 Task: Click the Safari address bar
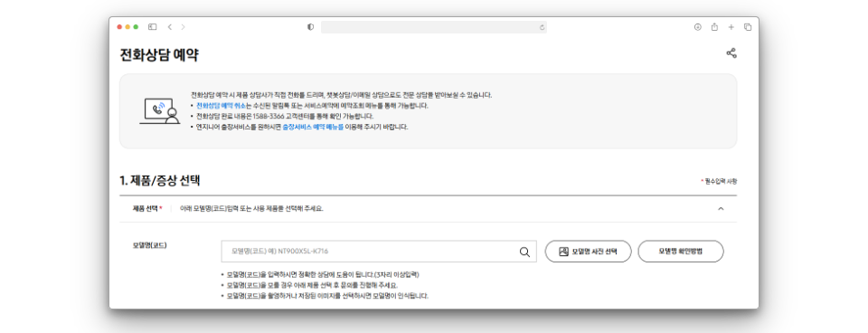[x=433, y=27]
